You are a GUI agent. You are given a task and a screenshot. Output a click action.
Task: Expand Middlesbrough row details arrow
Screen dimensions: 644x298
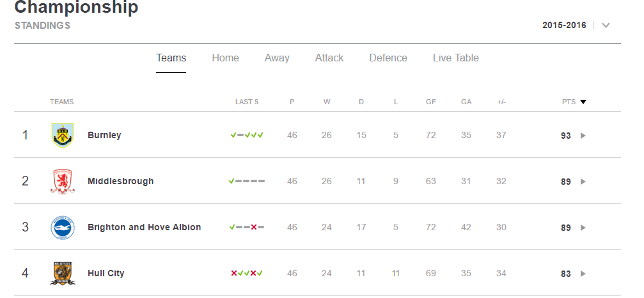pos(583,182)
